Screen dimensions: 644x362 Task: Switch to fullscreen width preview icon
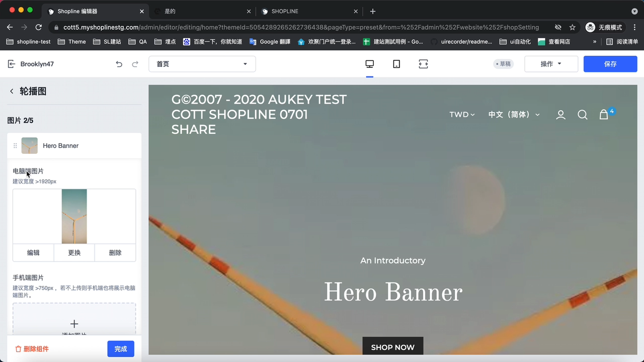point(423,64)
